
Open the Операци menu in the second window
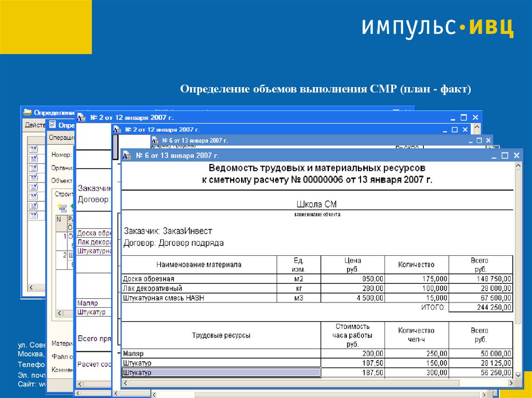coord(61,138)
